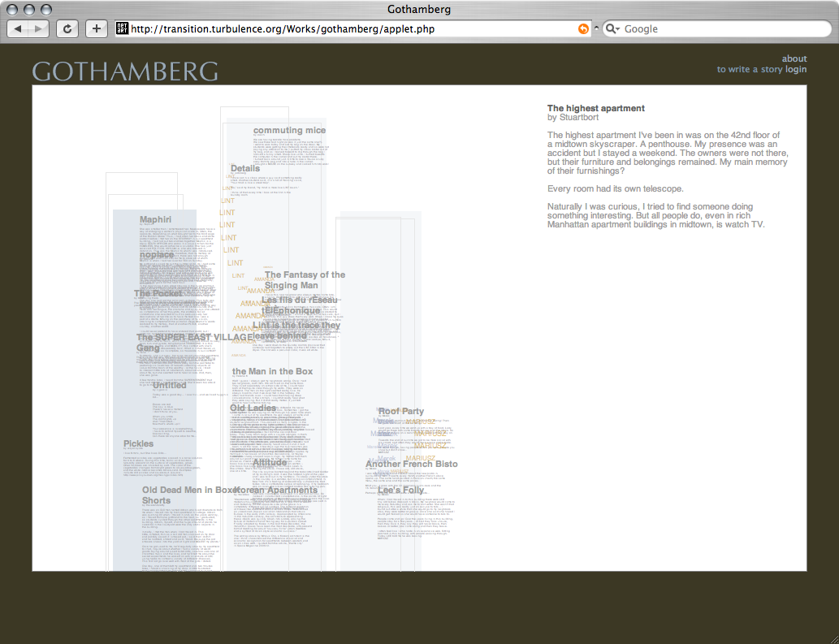Screen dimensions: 839x644
Task: Click the browser forward arrow button
Action: 38,28
